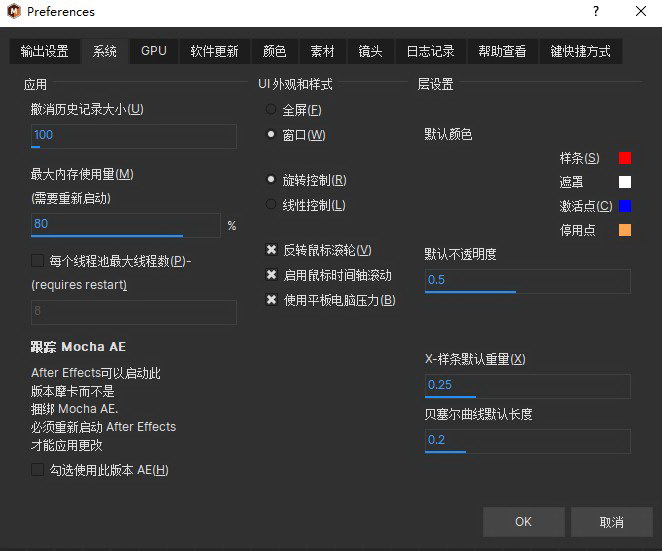Select the 旋转控制 radio button
This screenshot has height=551, width=662.
click(271, 180)
